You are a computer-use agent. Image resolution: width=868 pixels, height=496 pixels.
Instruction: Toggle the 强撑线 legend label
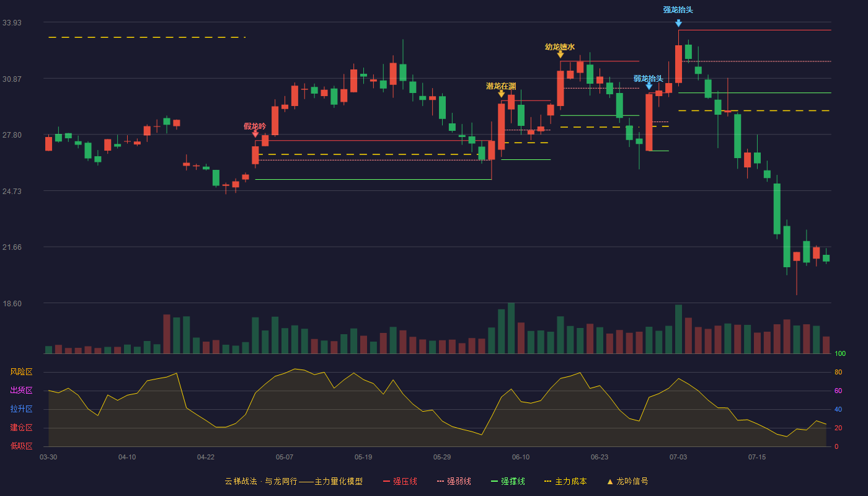point(513,481)
